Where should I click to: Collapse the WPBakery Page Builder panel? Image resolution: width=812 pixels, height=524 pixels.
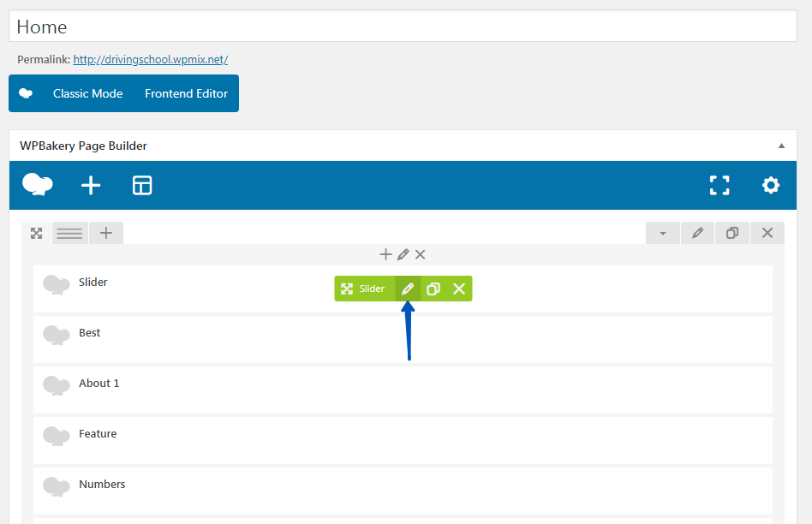(x=781, y=146)
